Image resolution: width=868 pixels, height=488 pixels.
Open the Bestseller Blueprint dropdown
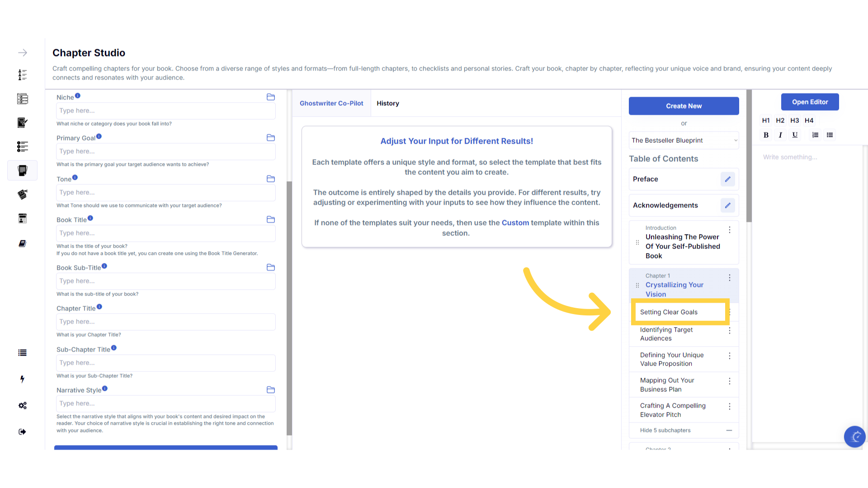coord(684,141)
